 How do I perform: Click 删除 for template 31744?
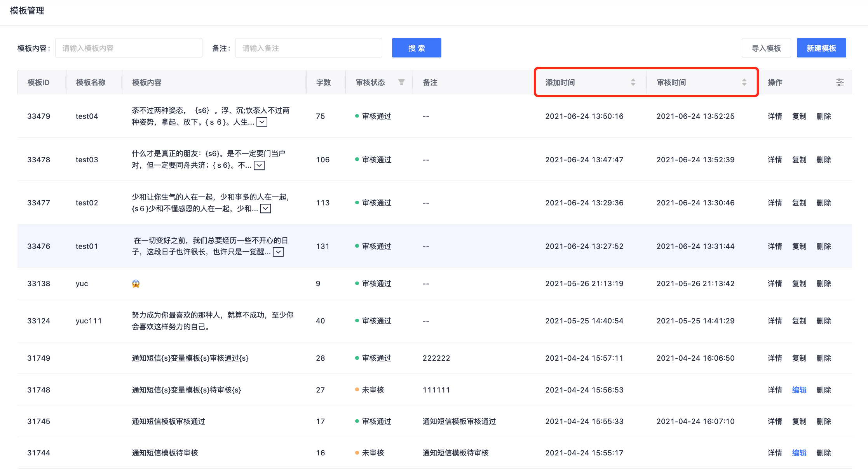(824, 453)
